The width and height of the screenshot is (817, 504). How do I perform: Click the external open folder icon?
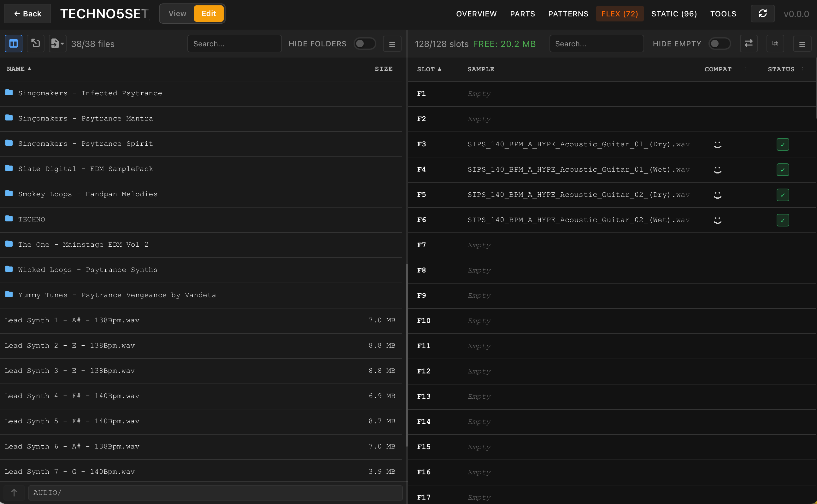36,43
